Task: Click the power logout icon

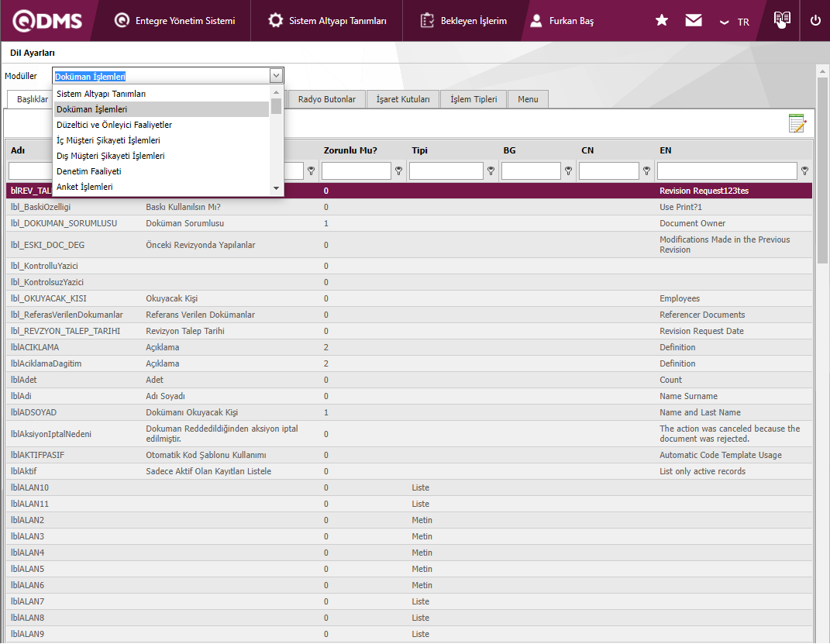Action: [x=815, y=21]
